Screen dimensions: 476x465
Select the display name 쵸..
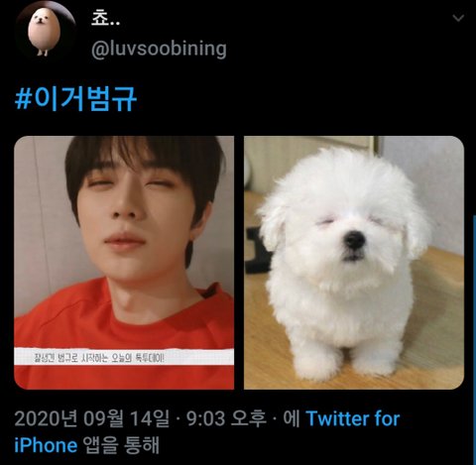click(105, 19)
